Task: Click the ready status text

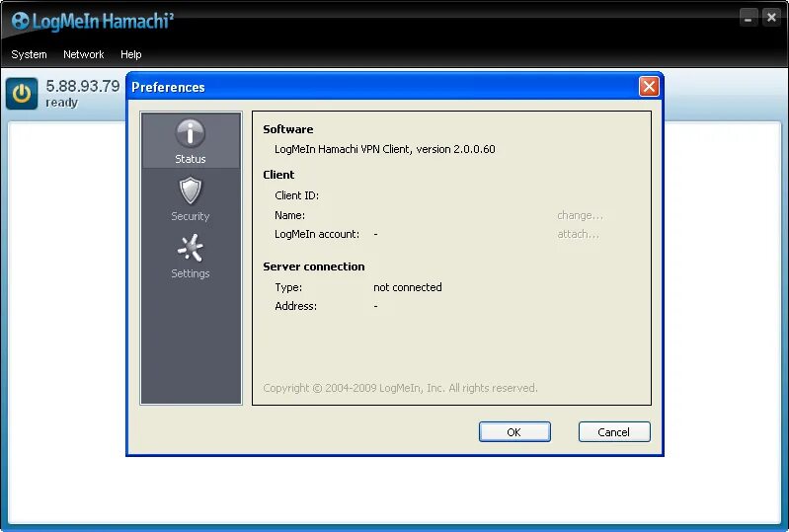Action: 62,103
